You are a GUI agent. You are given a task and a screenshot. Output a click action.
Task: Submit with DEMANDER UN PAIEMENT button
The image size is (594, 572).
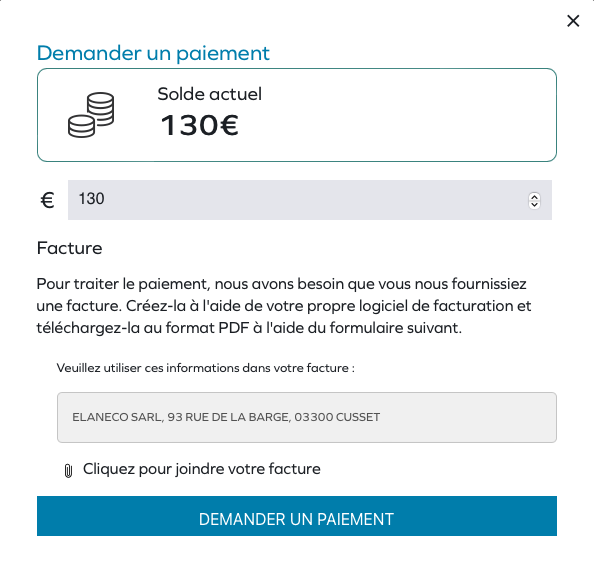(297, 516)
